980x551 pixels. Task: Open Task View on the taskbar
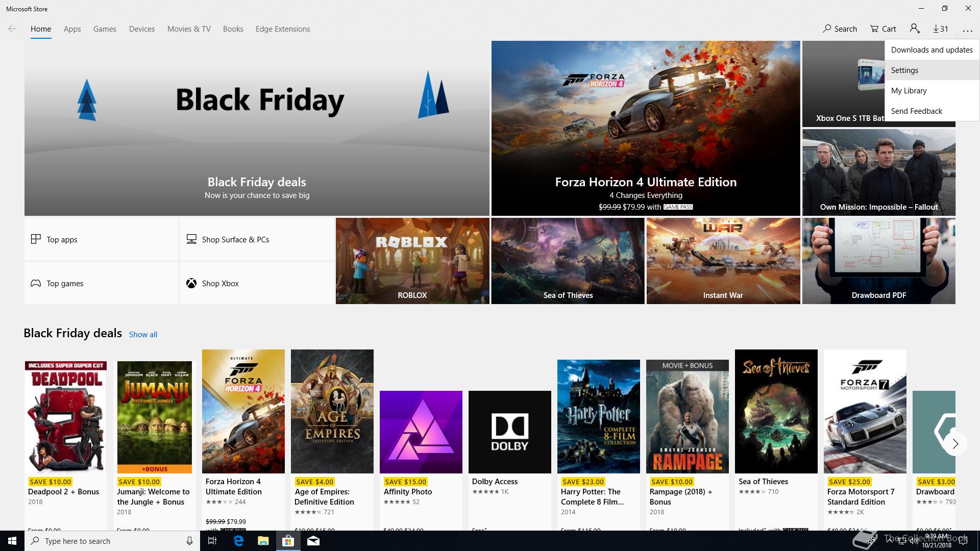click(212, 541)
